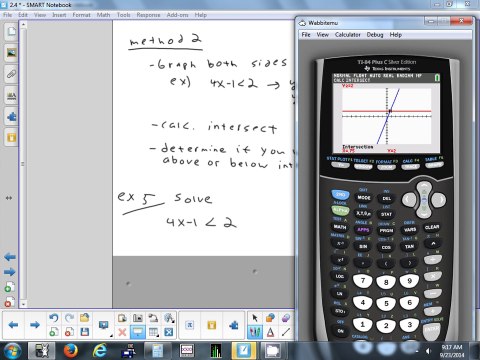Select the Shapes tool
480x360 pixels.
[270, 318]
